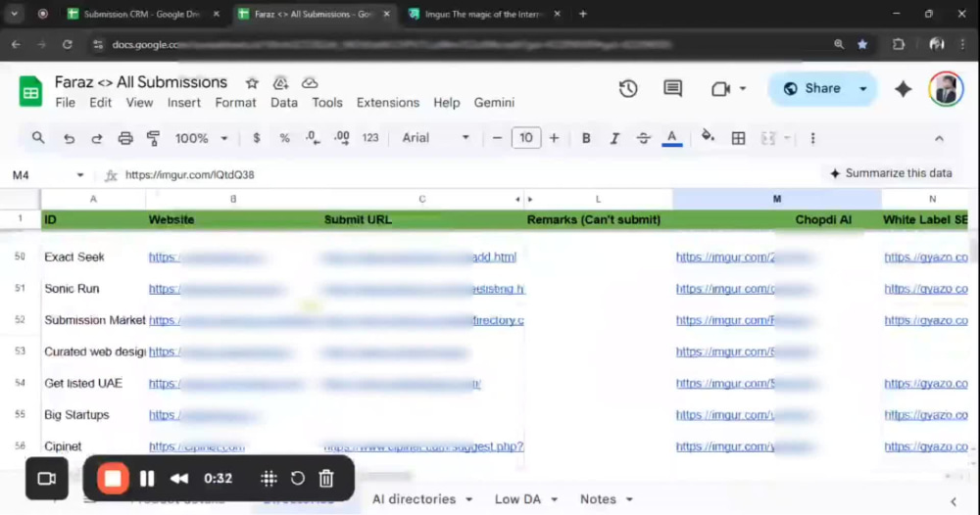Switch to the Low DA sheet tab
Image resolution: width=980 pixels, height=515 pixels.
517,499
